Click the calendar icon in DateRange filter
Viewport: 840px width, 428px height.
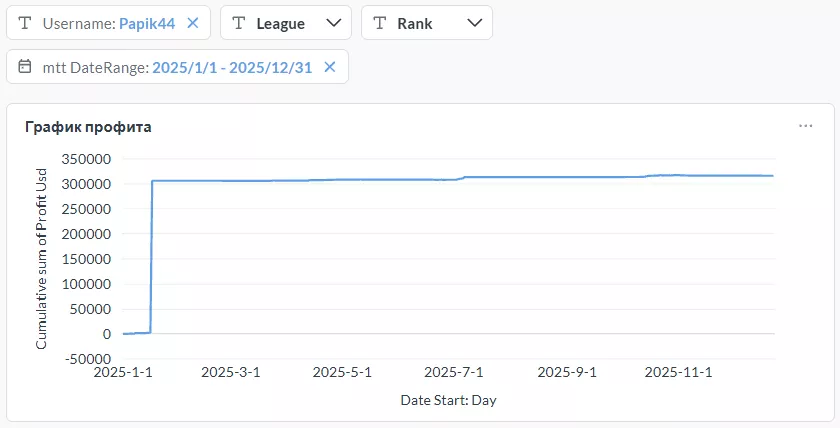(x=25, y=67)
